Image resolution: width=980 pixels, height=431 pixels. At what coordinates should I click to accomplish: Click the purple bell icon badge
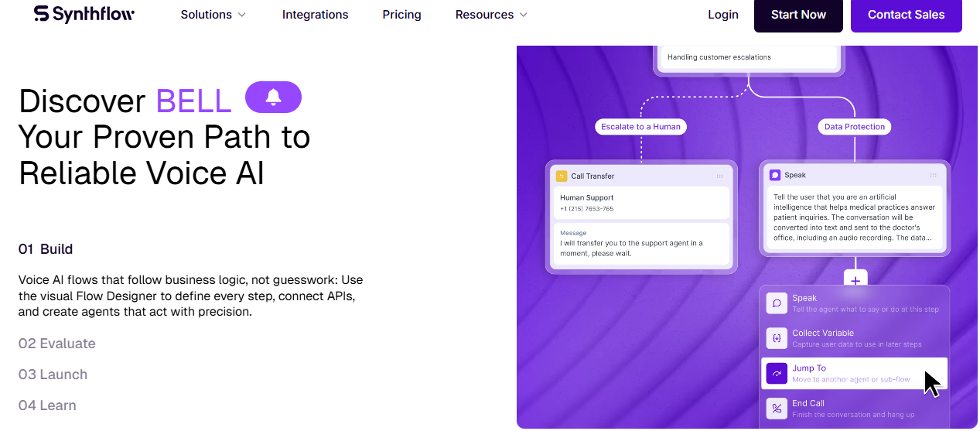[273, 97]
